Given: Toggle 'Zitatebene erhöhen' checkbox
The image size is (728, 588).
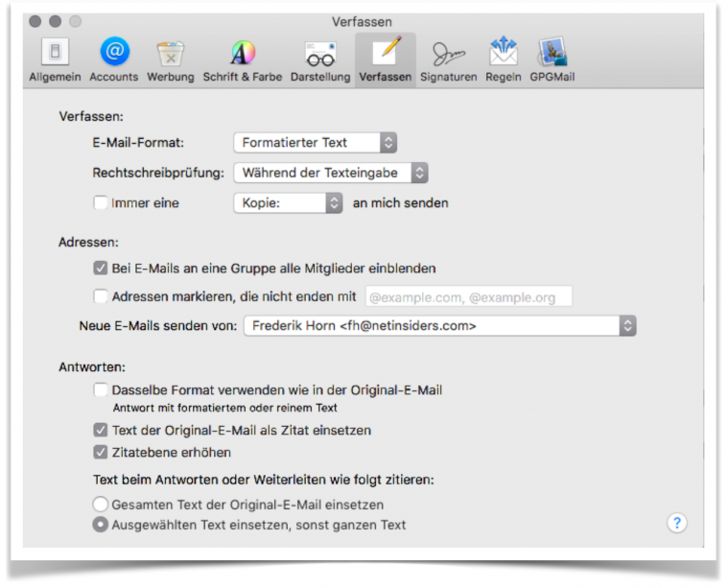Looking at the screenshot, I should (101, 452).
